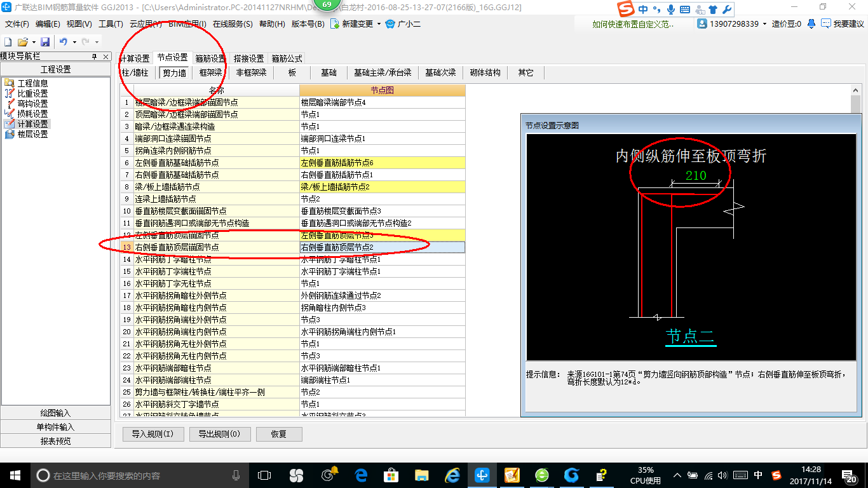Viewport: 868px width, 488px height.
Task: Switch to the 箍筋设置 tab
Action: coord(210,58)
